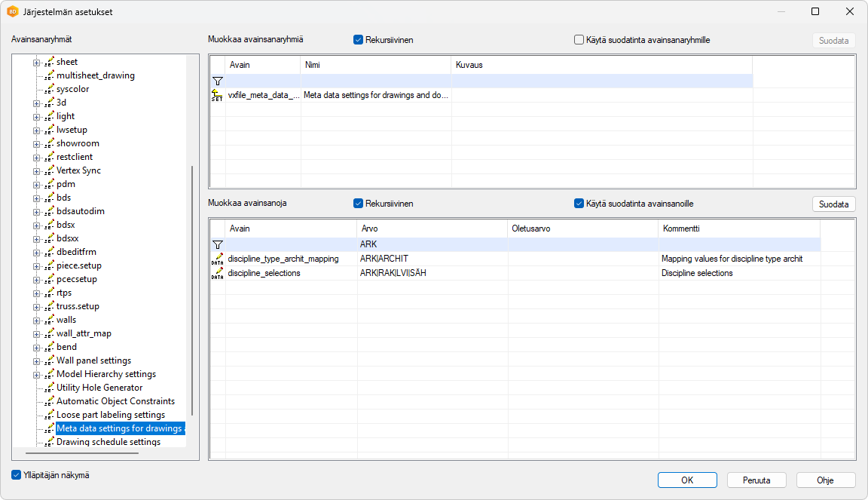Click the icon next to piece.setup

pyautogui.click(x=49, y=265)
